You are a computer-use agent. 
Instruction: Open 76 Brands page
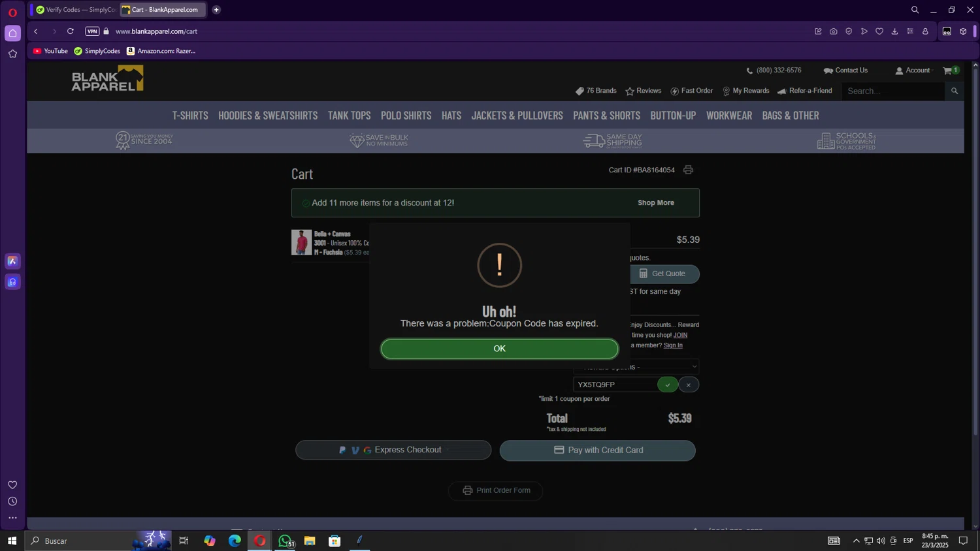tap(596, 91)
